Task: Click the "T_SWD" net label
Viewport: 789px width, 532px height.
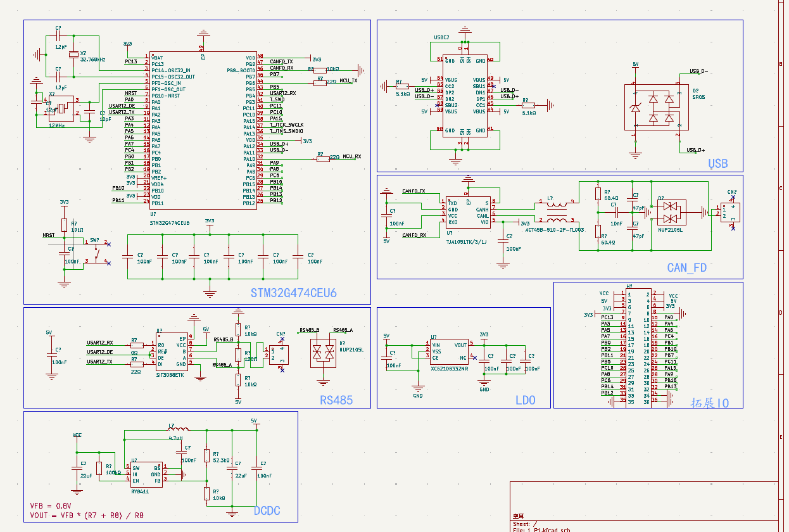Action: point(277,99)
